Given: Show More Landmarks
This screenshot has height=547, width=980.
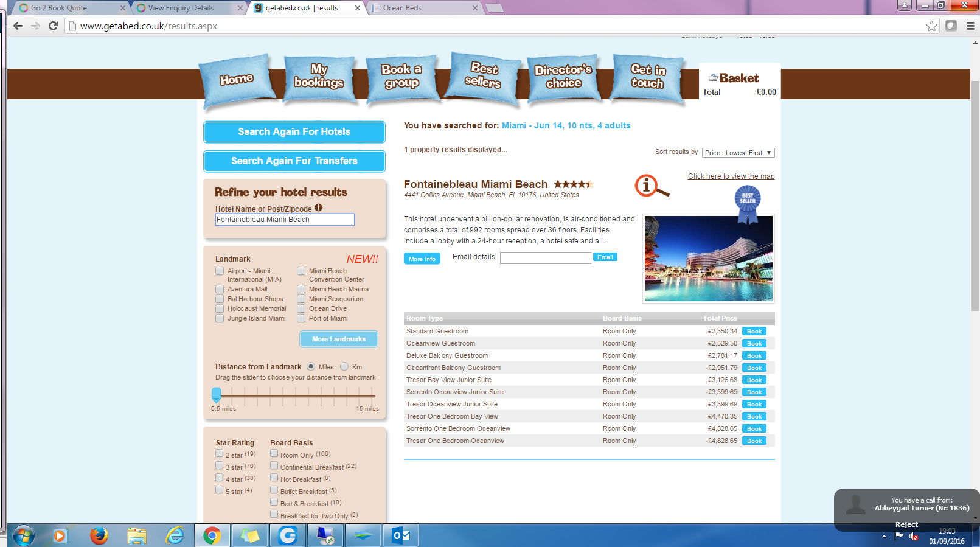Looking at the screenshot, I should pos(339,339).
